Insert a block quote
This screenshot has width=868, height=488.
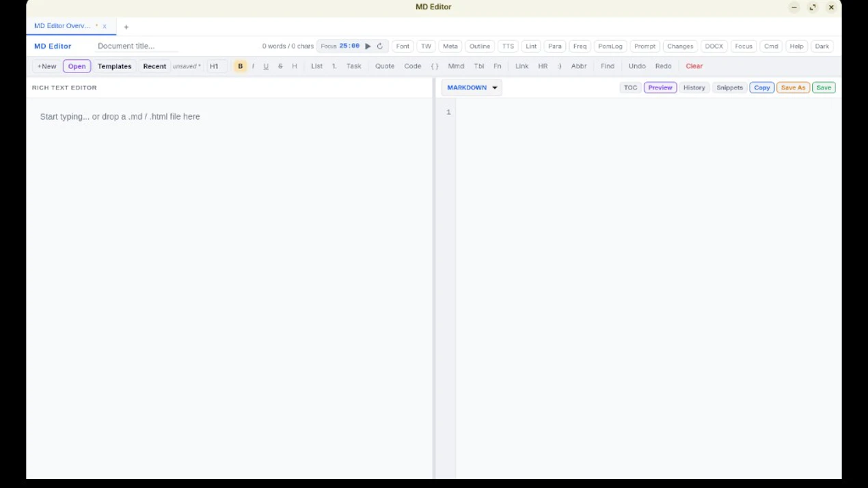tap(385, 66)
